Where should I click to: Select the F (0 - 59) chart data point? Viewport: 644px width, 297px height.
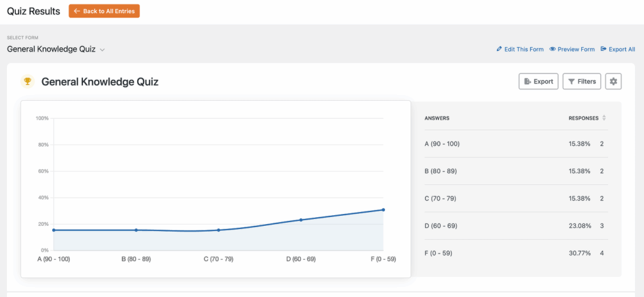(x=383, y=210)
